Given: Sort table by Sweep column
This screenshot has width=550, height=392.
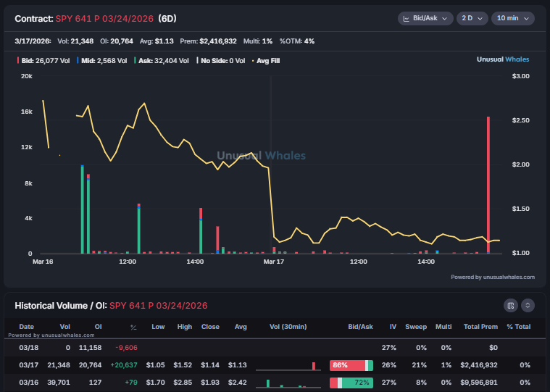Looking at the screenshot, I should (x=416, y=327).
